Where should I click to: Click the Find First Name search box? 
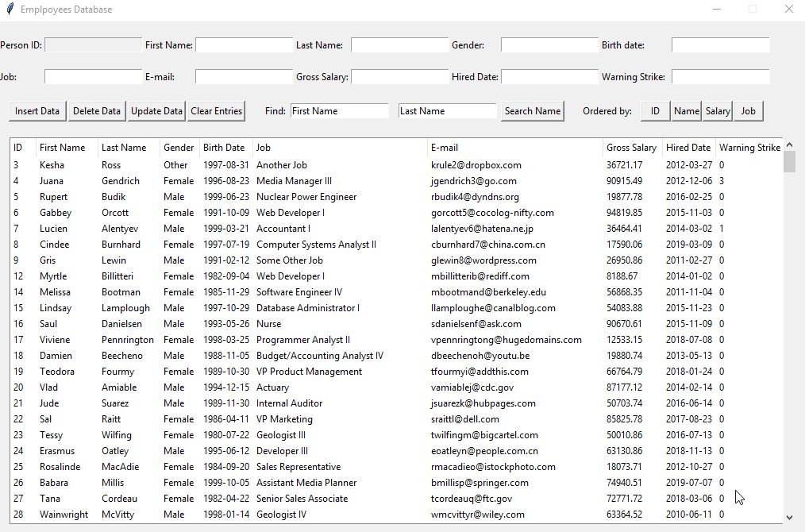339,111
